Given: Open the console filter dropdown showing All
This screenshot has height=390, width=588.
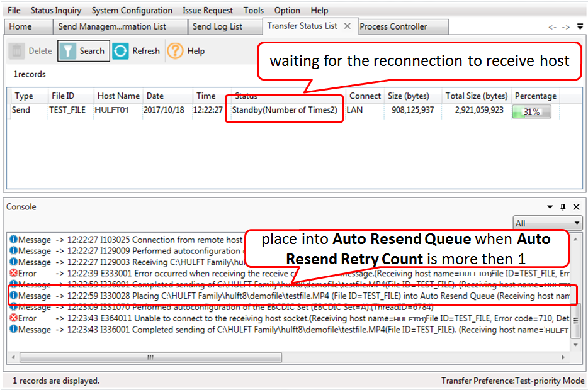Looking at the screenshot, I should click(x=547, y=223).
